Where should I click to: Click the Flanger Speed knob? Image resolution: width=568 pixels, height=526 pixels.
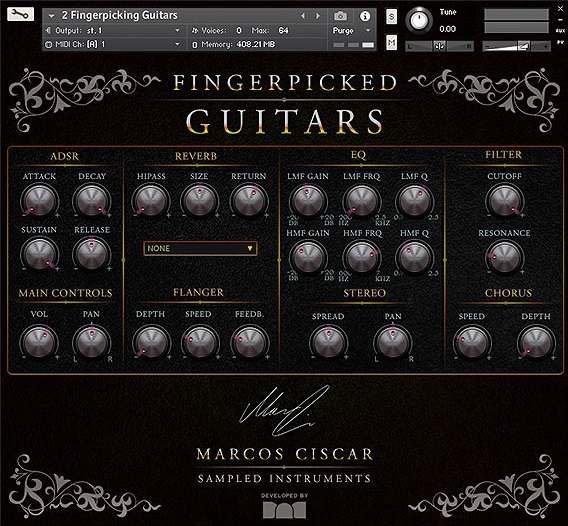coord(200,342)
